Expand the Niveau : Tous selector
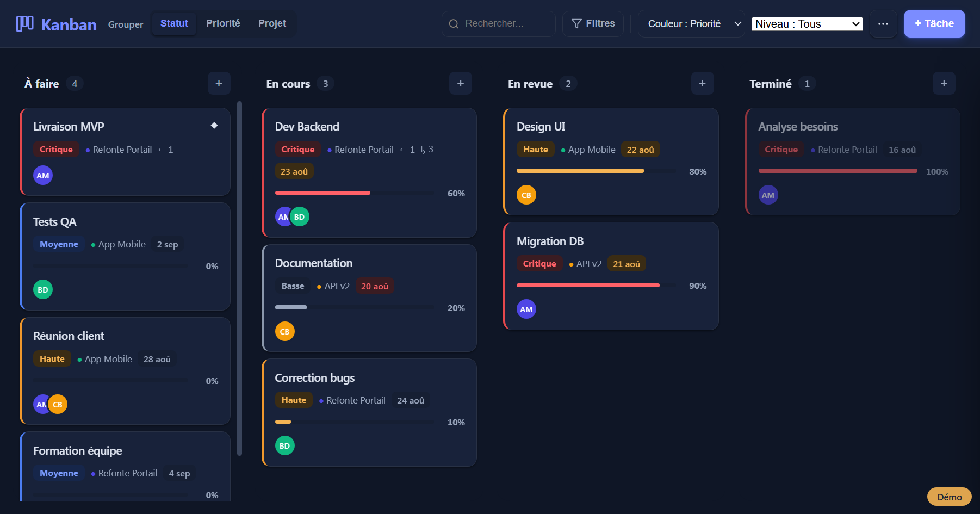 [x=807, y=24]
